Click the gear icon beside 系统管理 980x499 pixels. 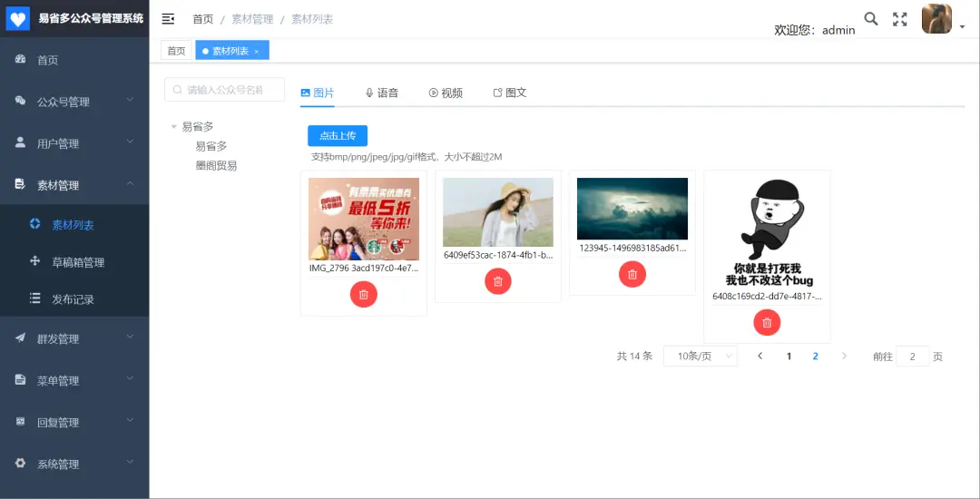click(x=20, y=463)
